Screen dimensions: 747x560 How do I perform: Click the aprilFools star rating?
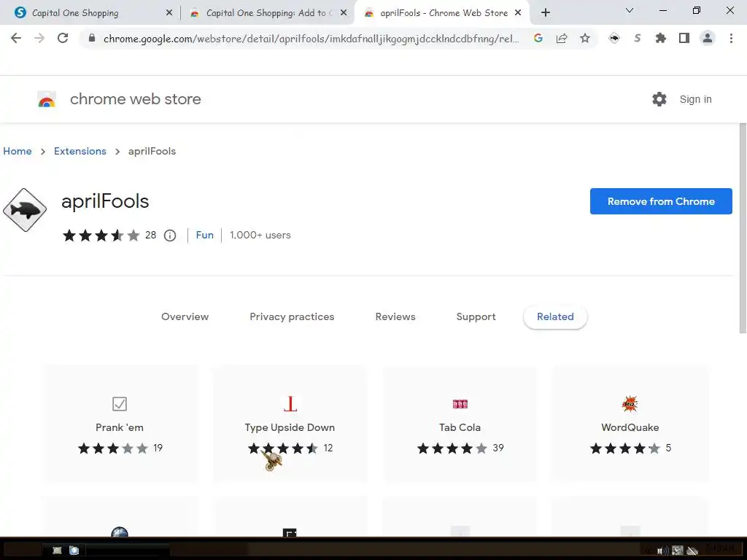tap(101, 236)
